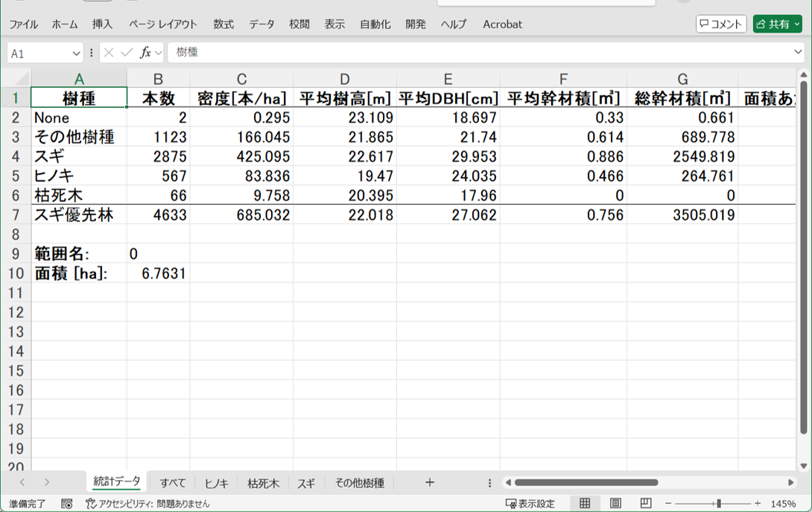Click the 準備完了 status indicator
812x512 pixels.
pyautogui.click(x=26, y=503)
